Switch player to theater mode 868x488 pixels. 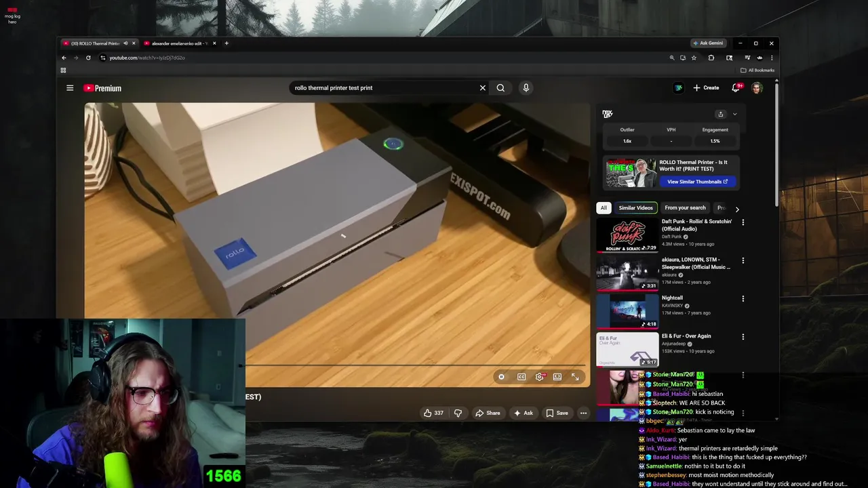click(x=557, y=377)
